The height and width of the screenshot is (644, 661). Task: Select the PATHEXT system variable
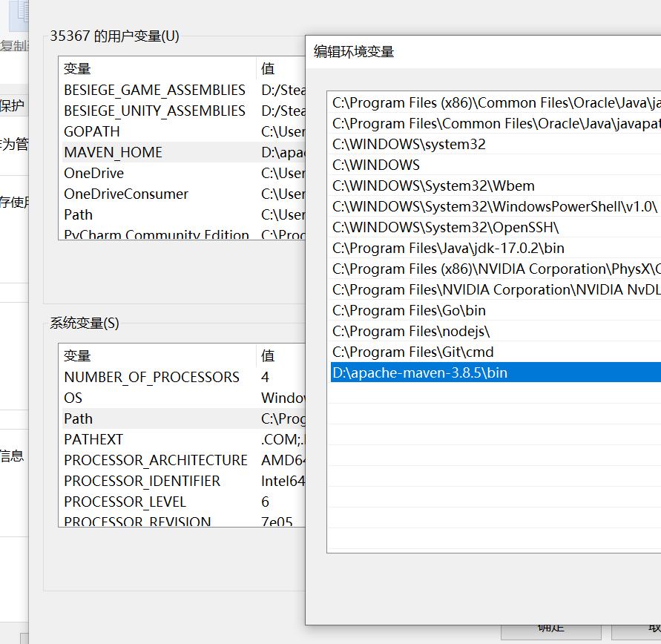93,439
